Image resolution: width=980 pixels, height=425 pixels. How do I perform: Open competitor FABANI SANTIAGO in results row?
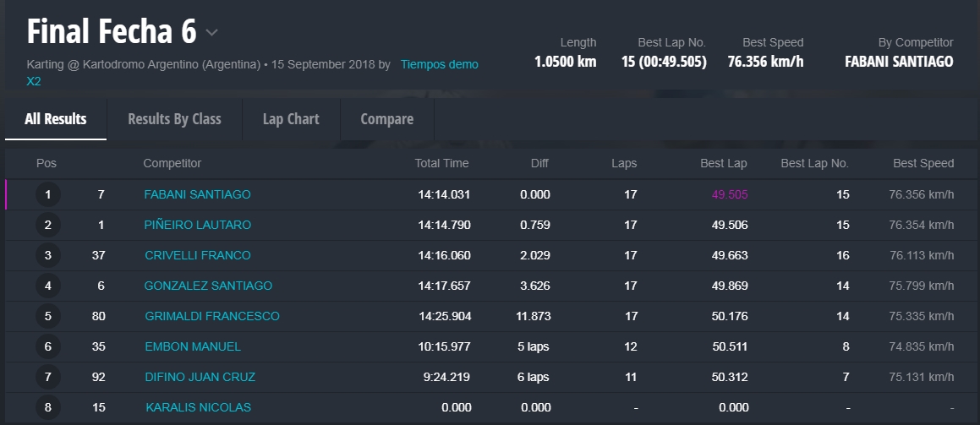pyautogui.click(x=197, y=194)
